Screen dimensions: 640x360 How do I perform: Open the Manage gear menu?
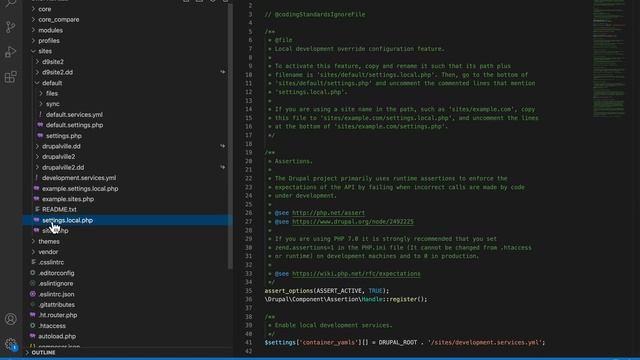tap(11, 344)
